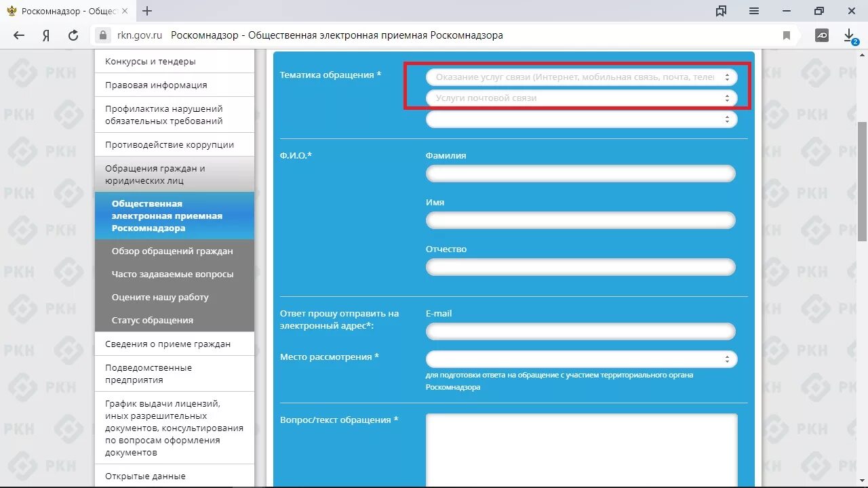Viewport: 868px width, 488px height.
Task: Open a new tab with the plus button
Action: click(x=147, y=11)
